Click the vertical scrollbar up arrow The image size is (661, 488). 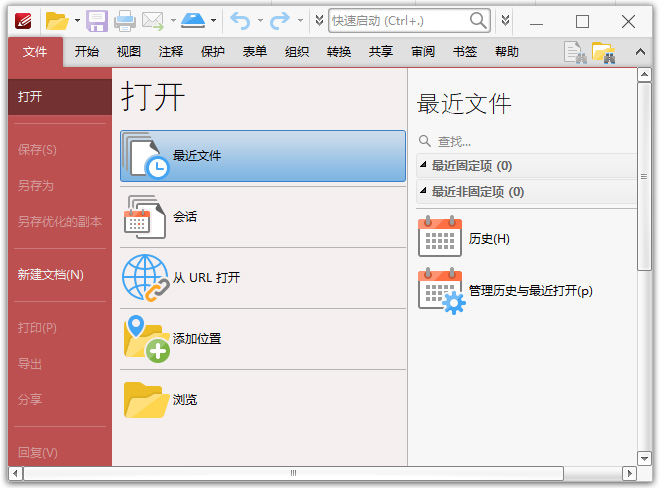click(644, 75)
